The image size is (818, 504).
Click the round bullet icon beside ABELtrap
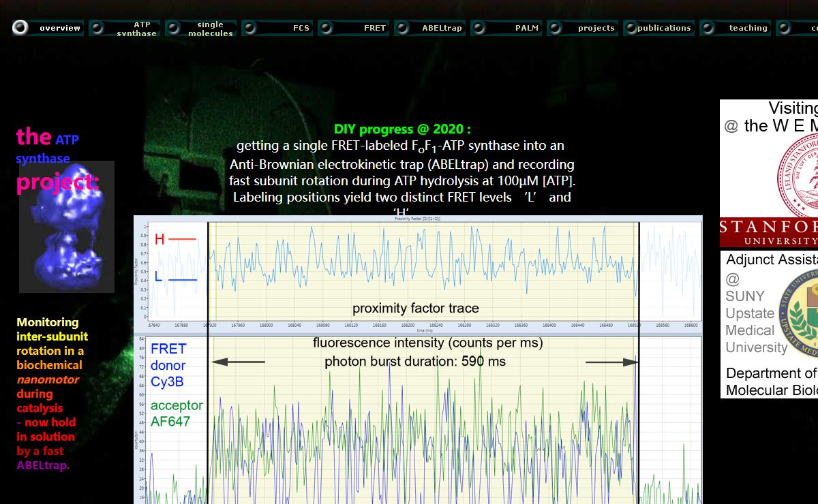pyautogui.click(x=403, y=28)
